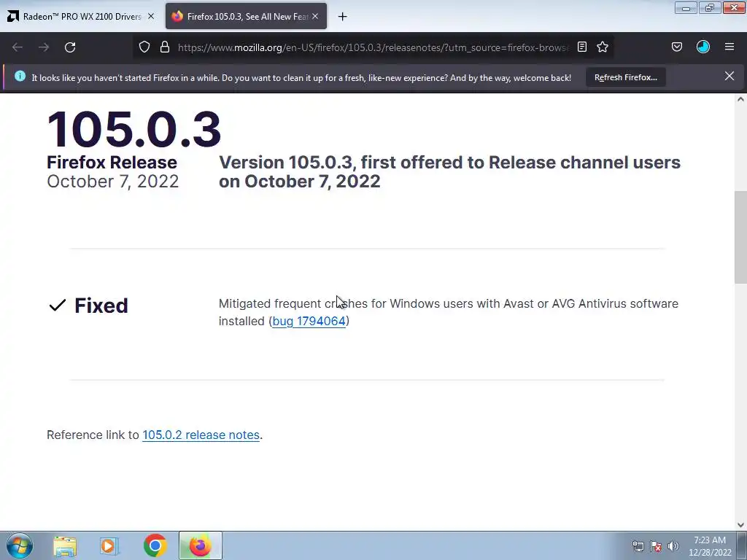Select the Firefox 105.0.3 release notes tab
Viewport: 747px width, 560px height.
point(247,16)
